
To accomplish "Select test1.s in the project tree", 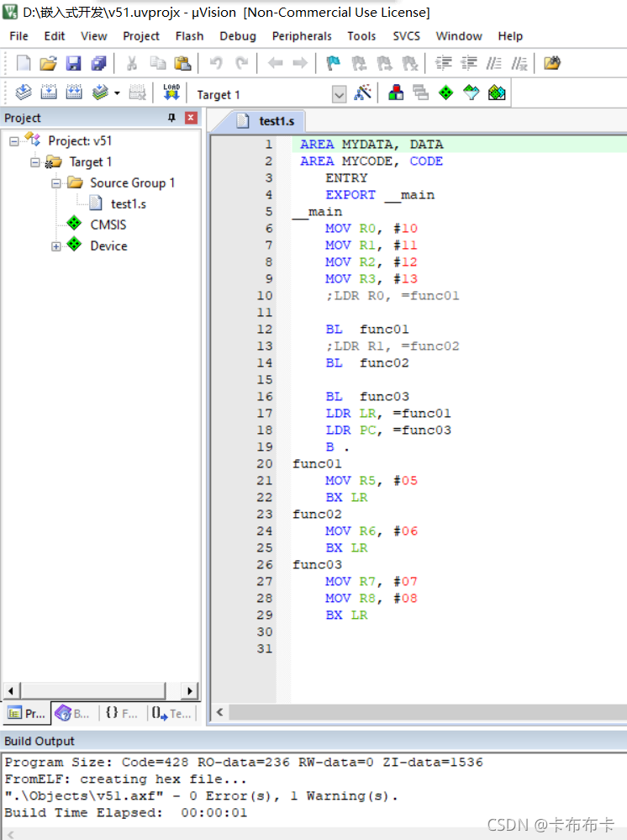I will [128, 204].
